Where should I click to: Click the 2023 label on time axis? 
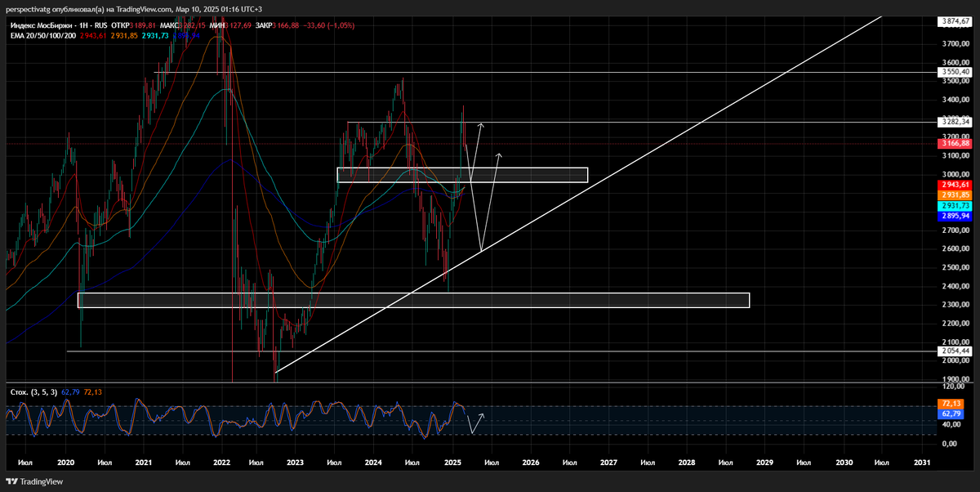pyautogui.click(x=296, y=462)
